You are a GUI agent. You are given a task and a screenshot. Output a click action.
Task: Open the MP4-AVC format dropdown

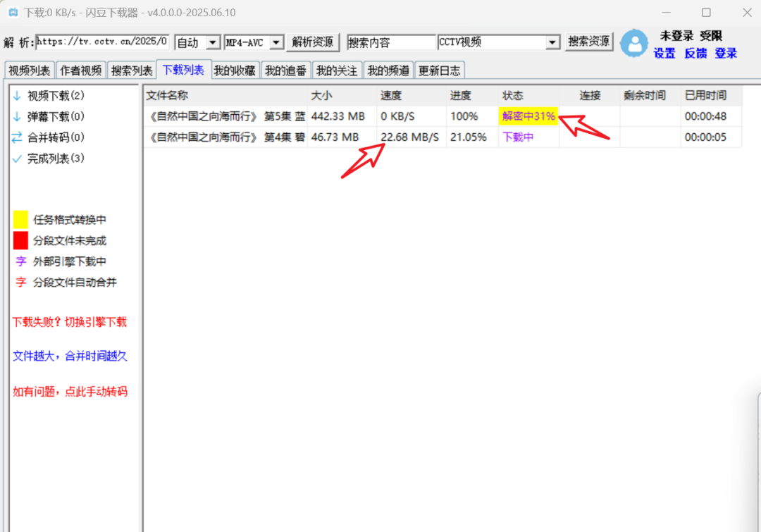click(x=276, y=43)
